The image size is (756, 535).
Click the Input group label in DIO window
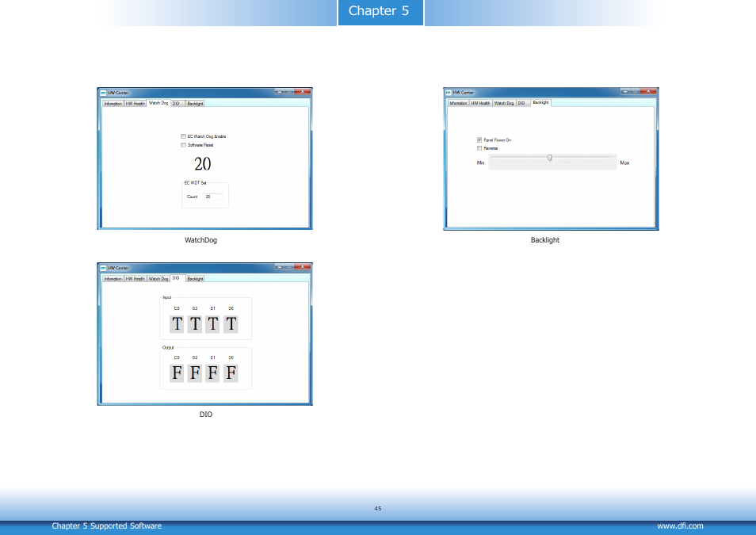click(167, 297)
